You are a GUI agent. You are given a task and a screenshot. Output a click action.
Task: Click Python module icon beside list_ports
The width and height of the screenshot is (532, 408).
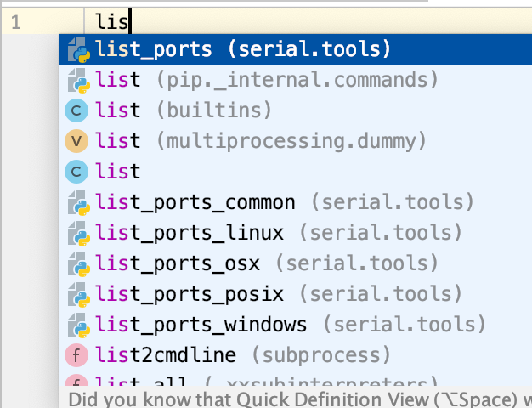79,50
